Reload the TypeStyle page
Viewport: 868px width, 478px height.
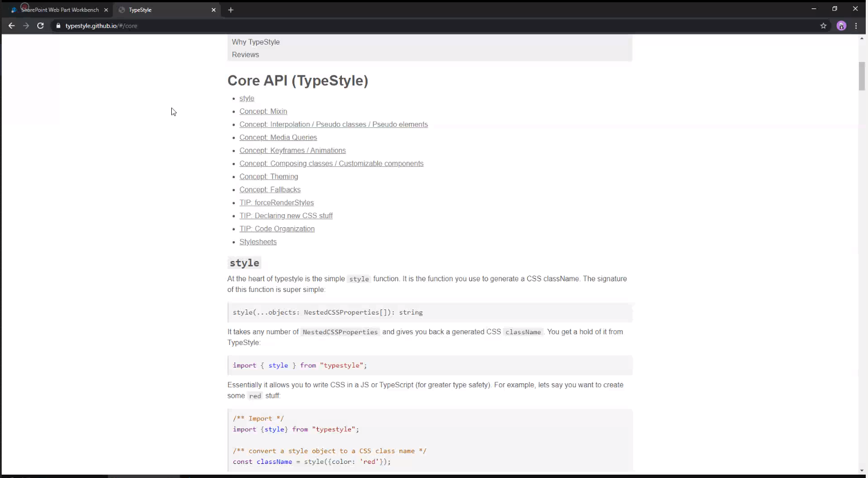[40, 25]
